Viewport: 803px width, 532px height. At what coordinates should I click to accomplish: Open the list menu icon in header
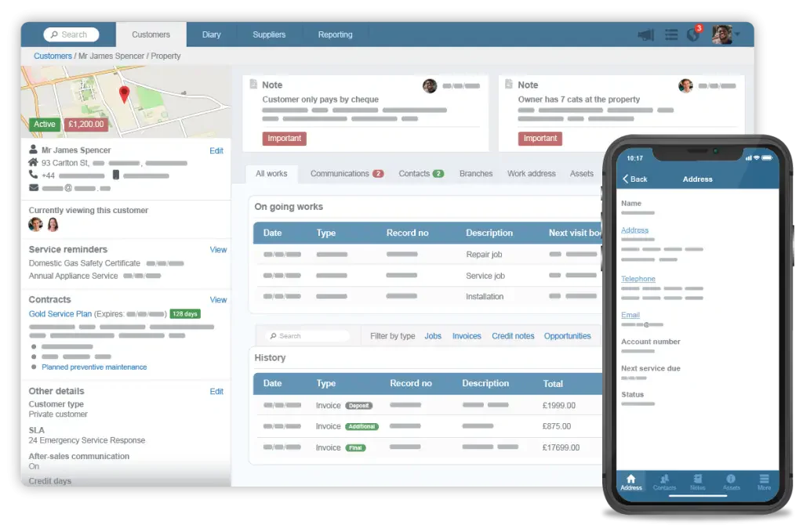pos(671,34)
